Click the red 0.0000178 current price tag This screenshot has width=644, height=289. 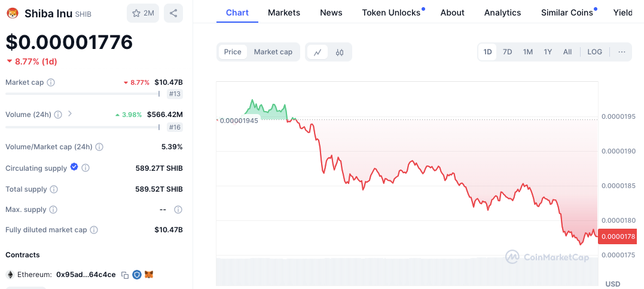click(617, 236)
